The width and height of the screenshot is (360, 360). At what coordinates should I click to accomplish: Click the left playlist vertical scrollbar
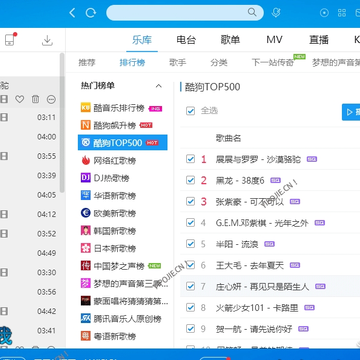click(62, 123)
